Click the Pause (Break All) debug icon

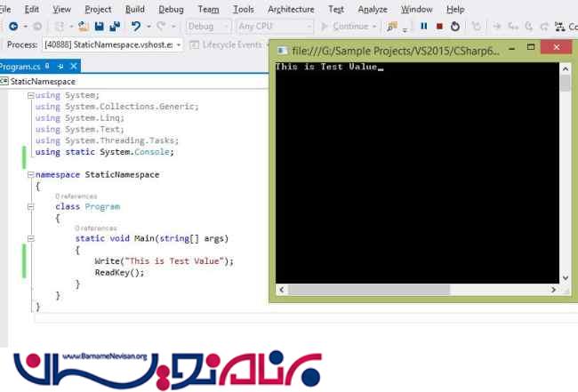423,27
